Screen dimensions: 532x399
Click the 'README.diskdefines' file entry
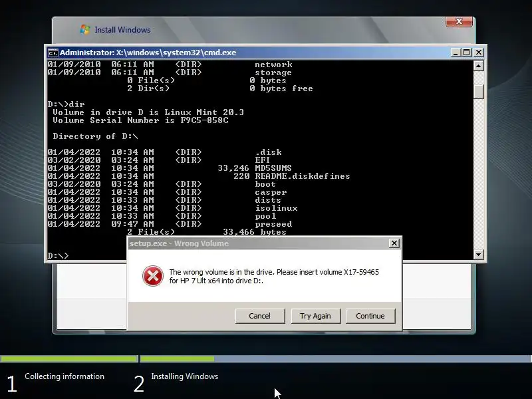303,176
